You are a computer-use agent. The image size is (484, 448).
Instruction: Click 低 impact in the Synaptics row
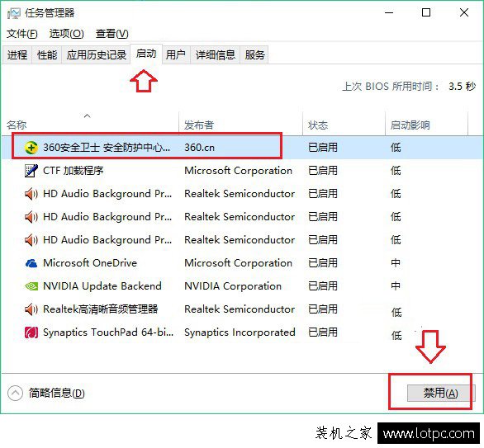click(396, 335)
